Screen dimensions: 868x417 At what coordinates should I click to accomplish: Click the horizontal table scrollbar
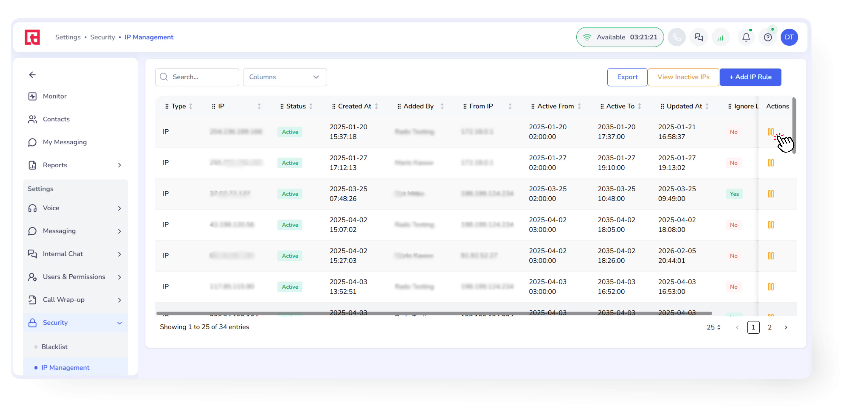point(434,313)
